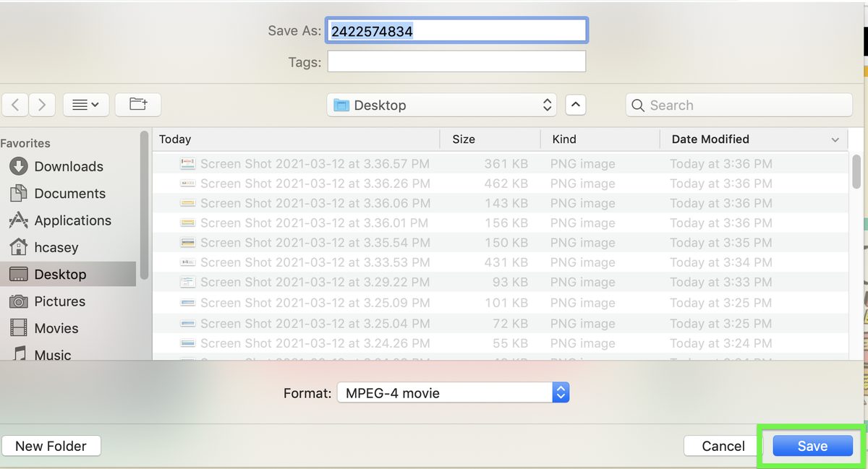This screenshot has height=469, width=868.
Task: Go back with the left arrow button
Action: click(x=15, y=105)
